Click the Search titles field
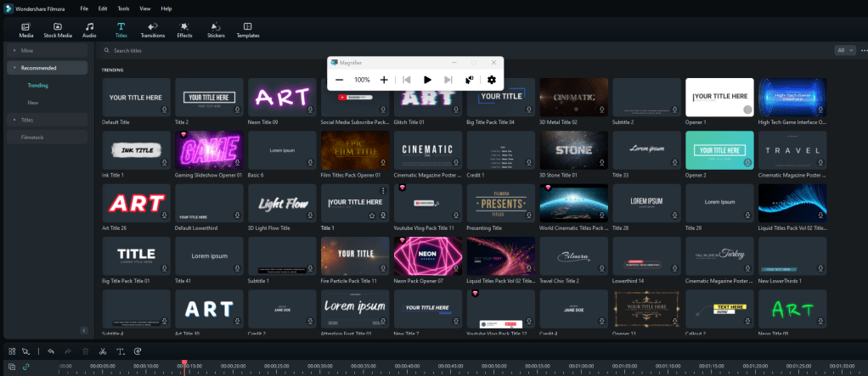 [x=465, y=50]
